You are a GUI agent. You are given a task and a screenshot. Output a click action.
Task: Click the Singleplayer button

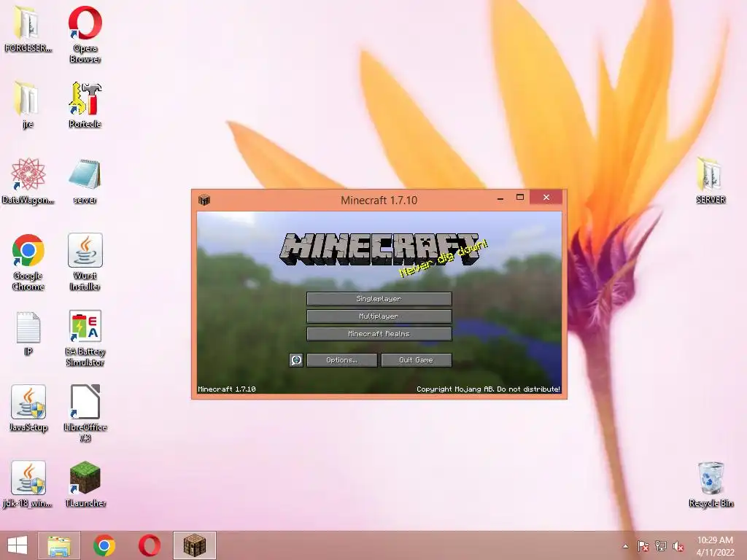[379, 298]
